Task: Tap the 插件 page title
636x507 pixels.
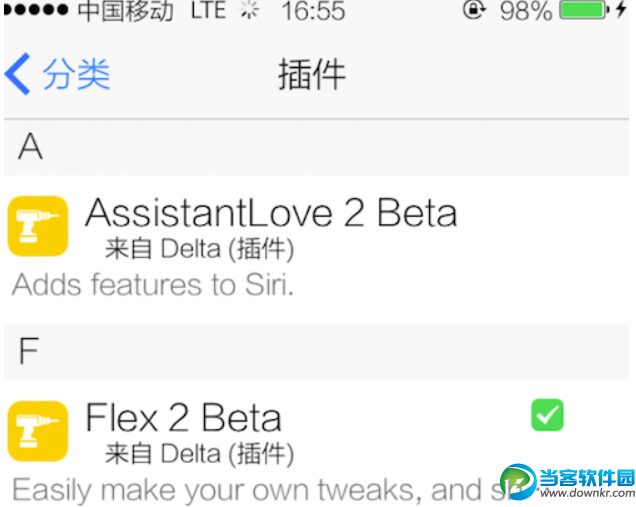Action: [312, 75]
